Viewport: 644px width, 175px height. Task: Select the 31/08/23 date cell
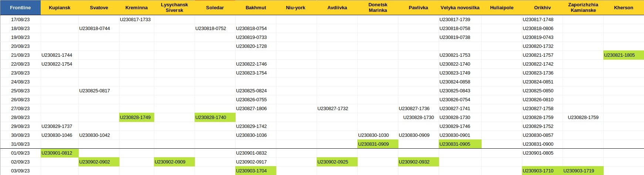point(20,144)
